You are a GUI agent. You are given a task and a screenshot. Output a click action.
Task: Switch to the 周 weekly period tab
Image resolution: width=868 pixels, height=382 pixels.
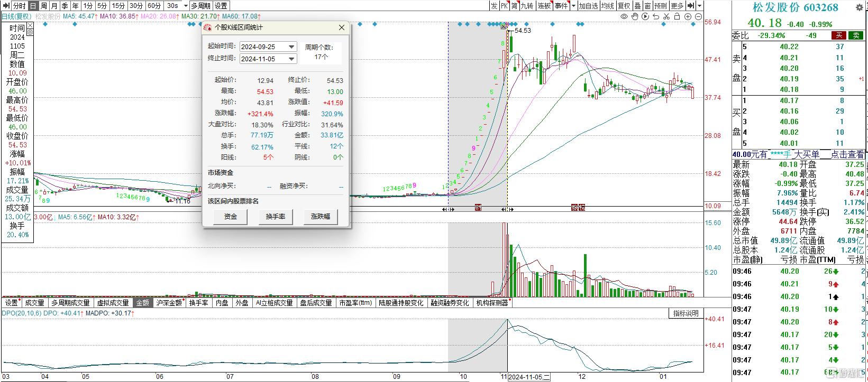(43, 6)
